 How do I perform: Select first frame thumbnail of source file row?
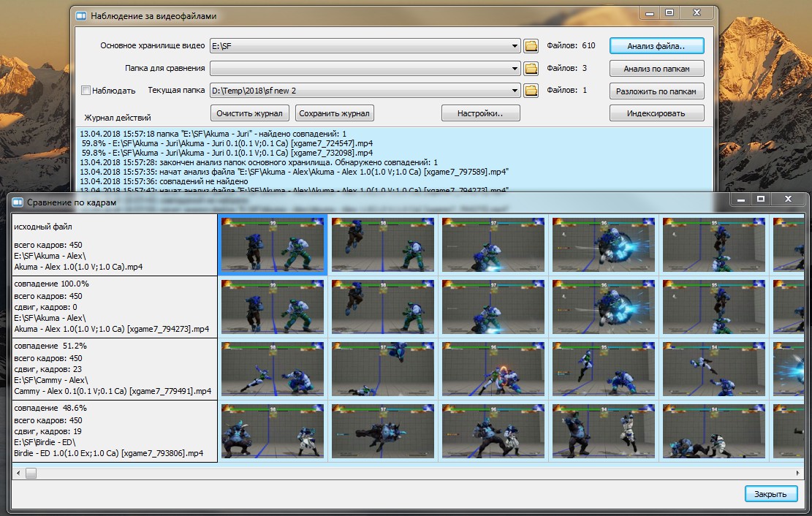point(273,245)
